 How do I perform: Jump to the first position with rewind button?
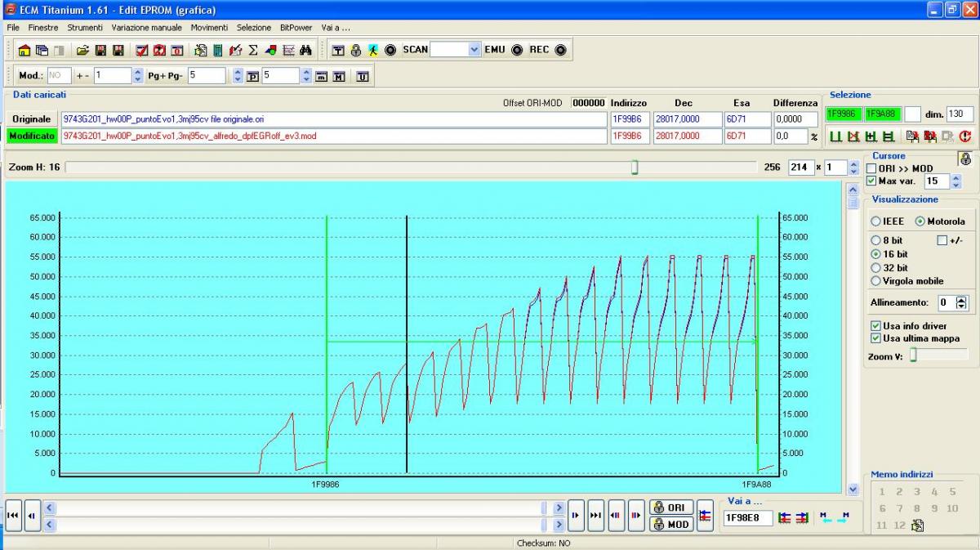click(13, 516)
